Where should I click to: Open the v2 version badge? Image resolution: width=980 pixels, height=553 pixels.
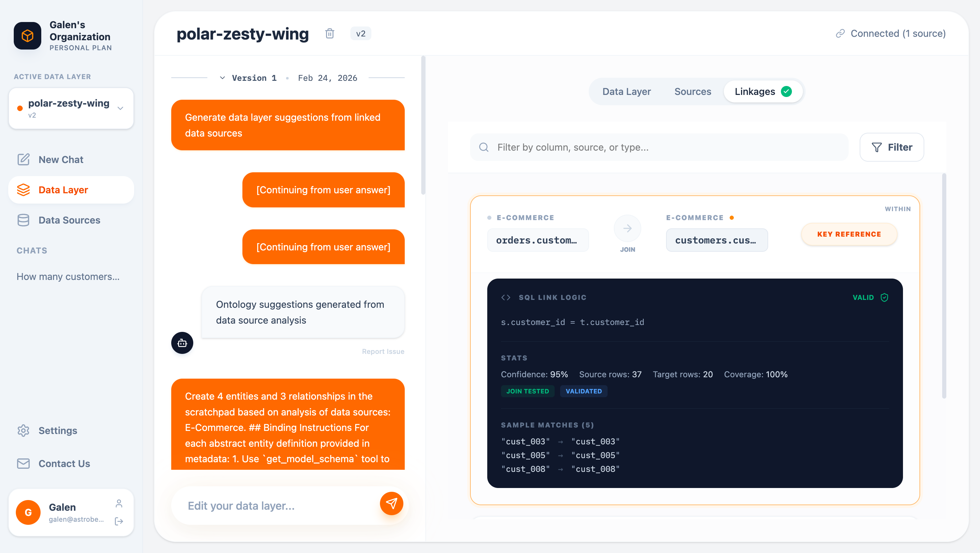(x=360, y=33)
